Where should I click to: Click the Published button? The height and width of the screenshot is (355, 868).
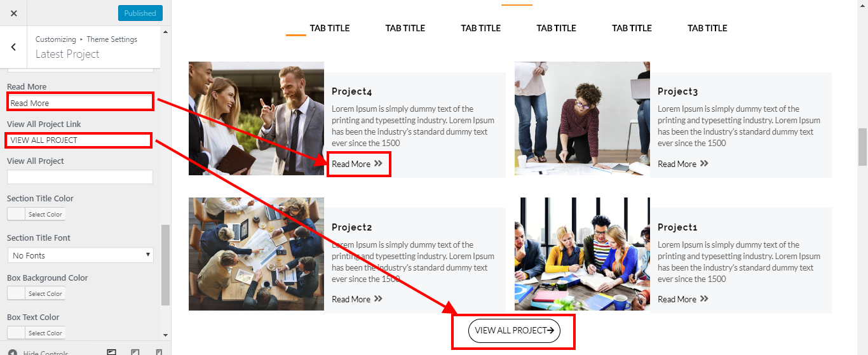click(140, 13)
